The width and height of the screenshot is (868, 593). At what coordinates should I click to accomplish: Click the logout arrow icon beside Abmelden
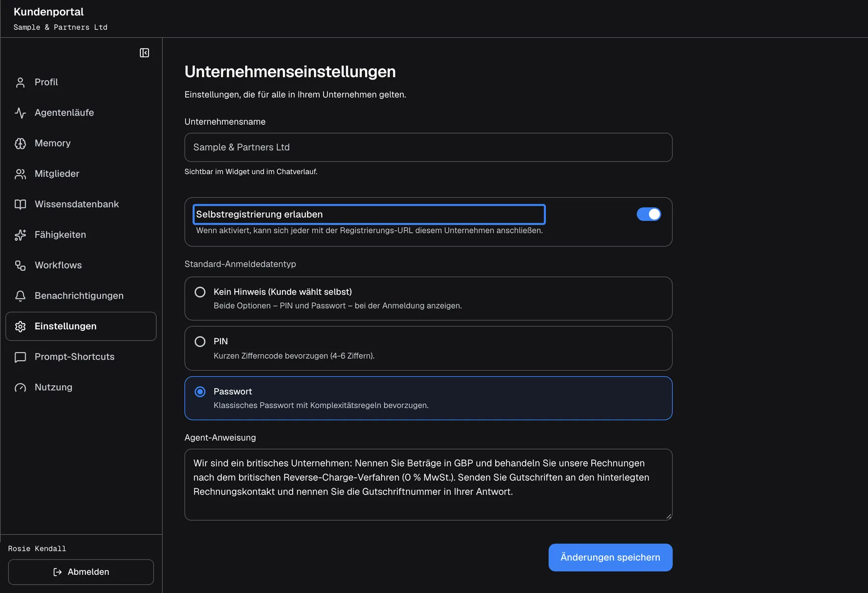point(57,572)
